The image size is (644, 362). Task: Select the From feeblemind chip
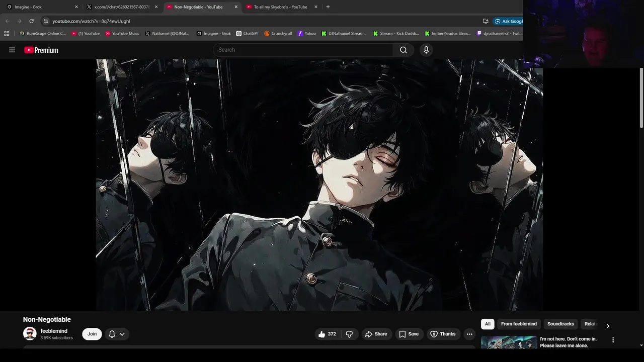click(519, 324)
